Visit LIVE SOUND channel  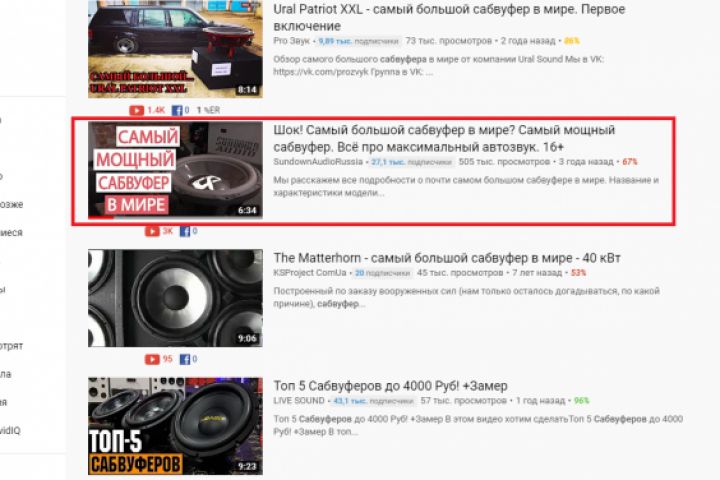(299, 401)
